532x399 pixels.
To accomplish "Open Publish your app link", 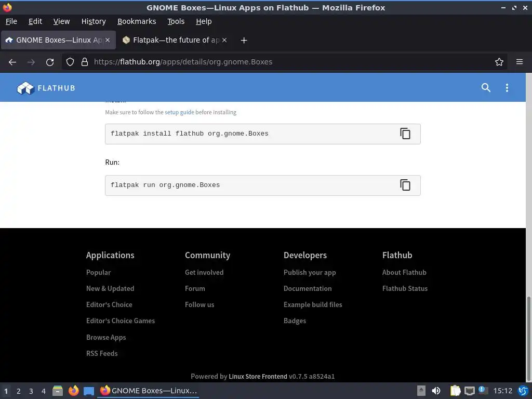I will point(310,272).
